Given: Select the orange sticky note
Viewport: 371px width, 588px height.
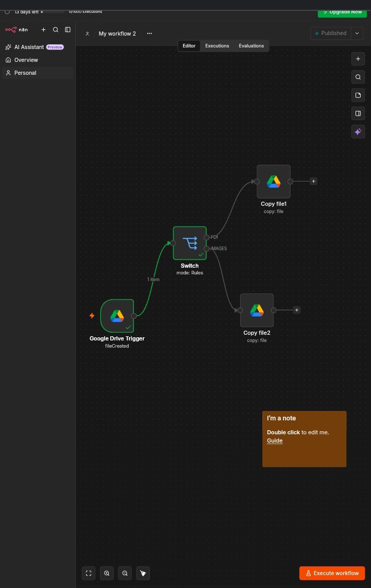Looking at the screenshot, I should (x=305, y=439).
